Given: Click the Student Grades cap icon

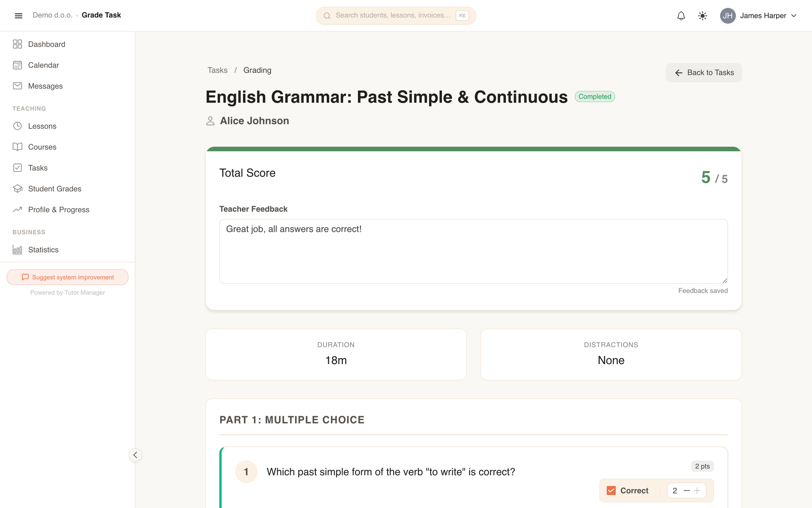Looking at the screenshot, I should [17, 189].
